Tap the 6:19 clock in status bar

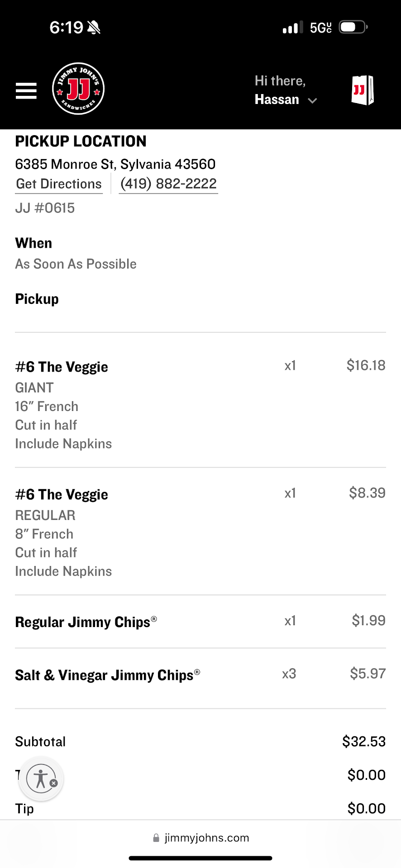[x=66, y=28]
